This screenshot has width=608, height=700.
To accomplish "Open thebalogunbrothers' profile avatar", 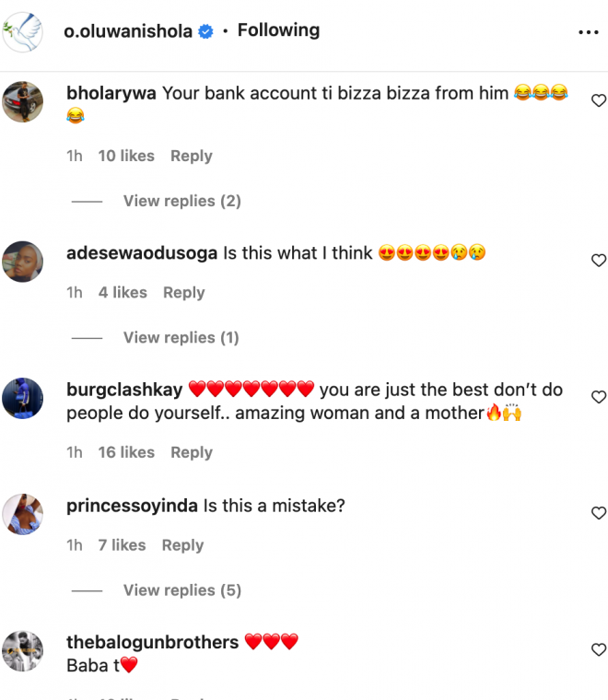I will [x=23, y=650].
